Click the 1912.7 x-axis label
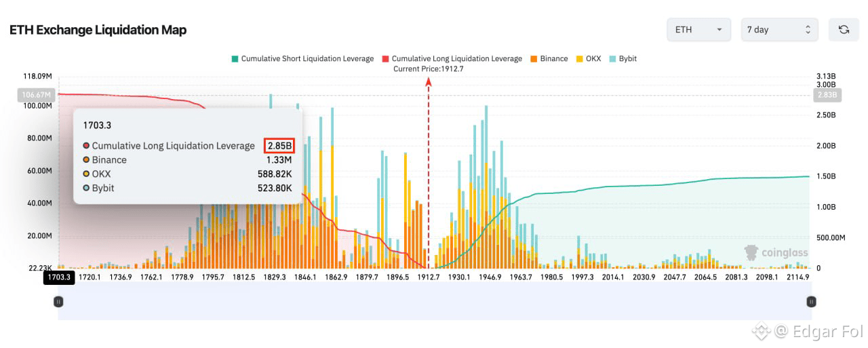The width and height of the screenshot is (868, 348). tap(429, 277)
